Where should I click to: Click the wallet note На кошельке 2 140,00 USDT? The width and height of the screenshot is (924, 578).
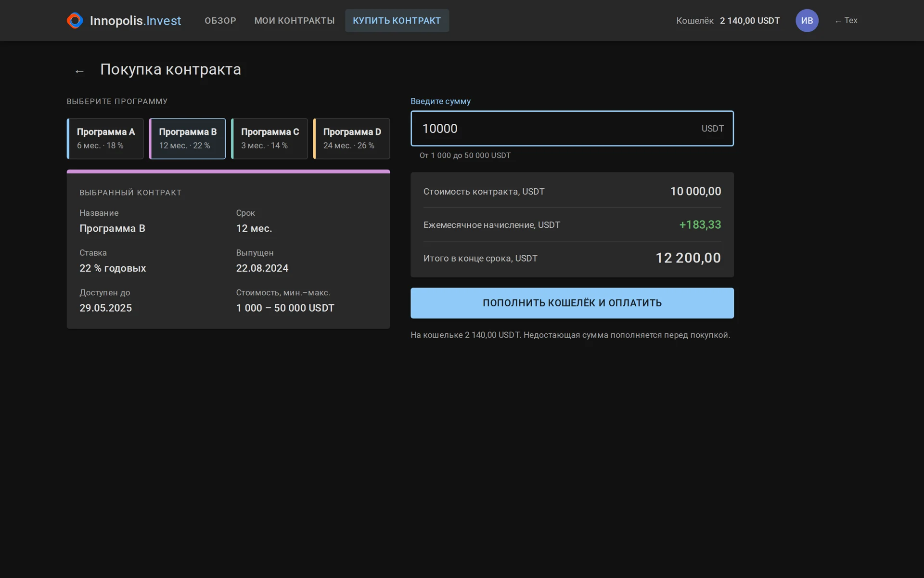point(570,335)
